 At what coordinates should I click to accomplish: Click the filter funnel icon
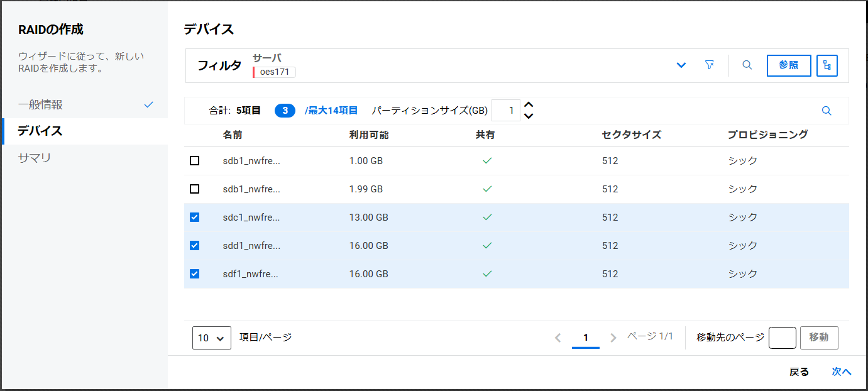(x=710, y=65)
